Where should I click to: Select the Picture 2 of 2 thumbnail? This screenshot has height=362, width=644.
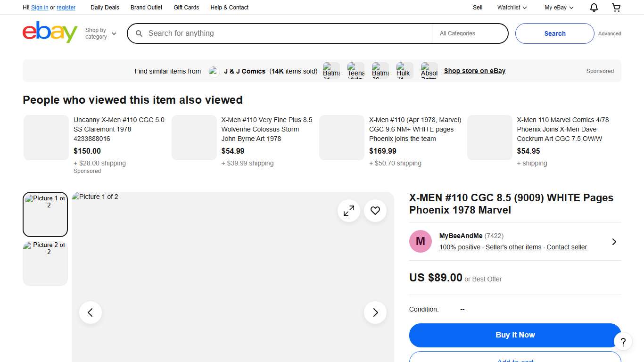tap(45, 263)
